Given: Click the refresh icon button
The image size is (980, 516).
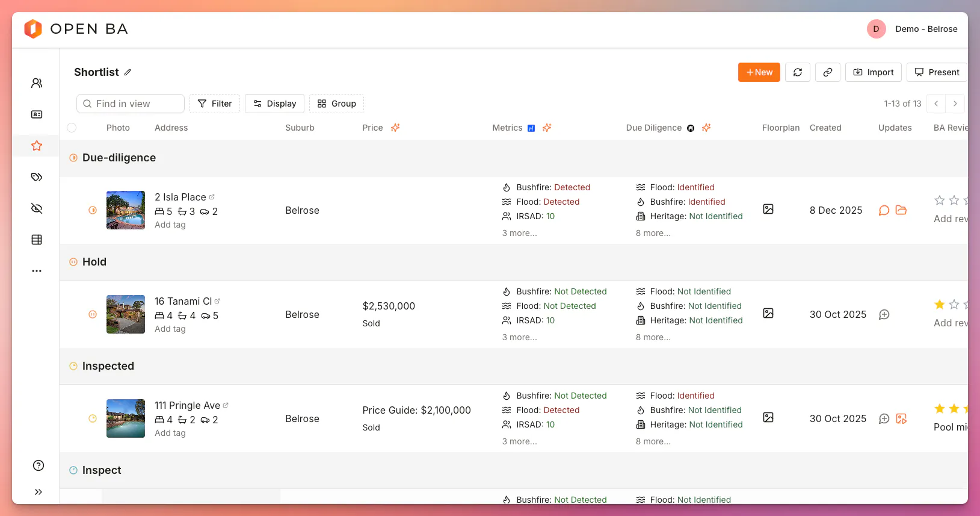Looking at the screenshot, I should point(798,72).
